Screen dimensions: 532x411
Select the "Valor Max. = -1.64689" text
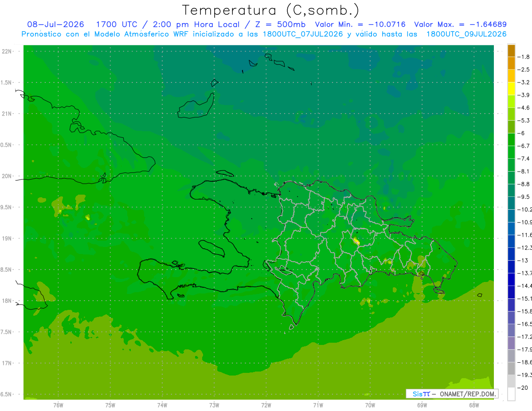click(460, 24)
